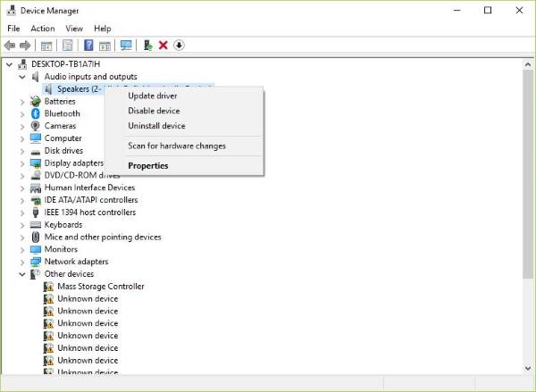Click the Computer category monitor icon
The image size is (536, 392).
point(35,138)
